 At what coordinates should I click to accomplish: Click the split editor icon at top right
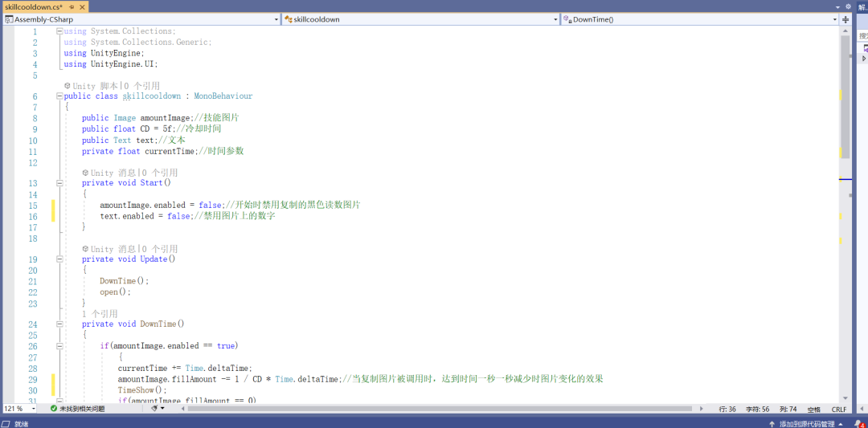[845, 19]
